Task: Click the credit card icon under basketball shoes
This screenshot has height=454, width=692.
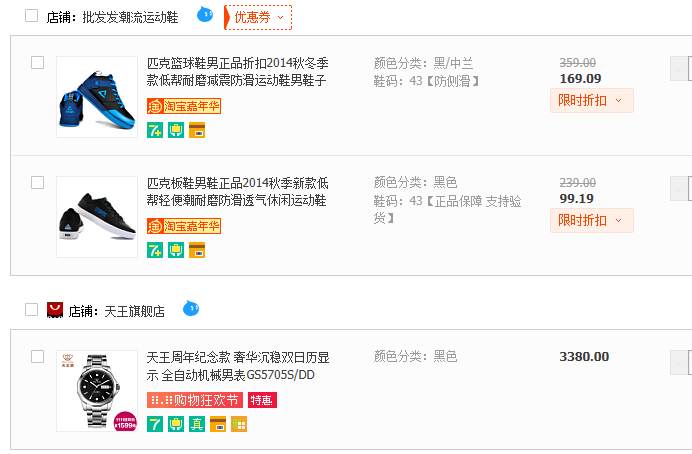Action: click(x=197, y=129)
